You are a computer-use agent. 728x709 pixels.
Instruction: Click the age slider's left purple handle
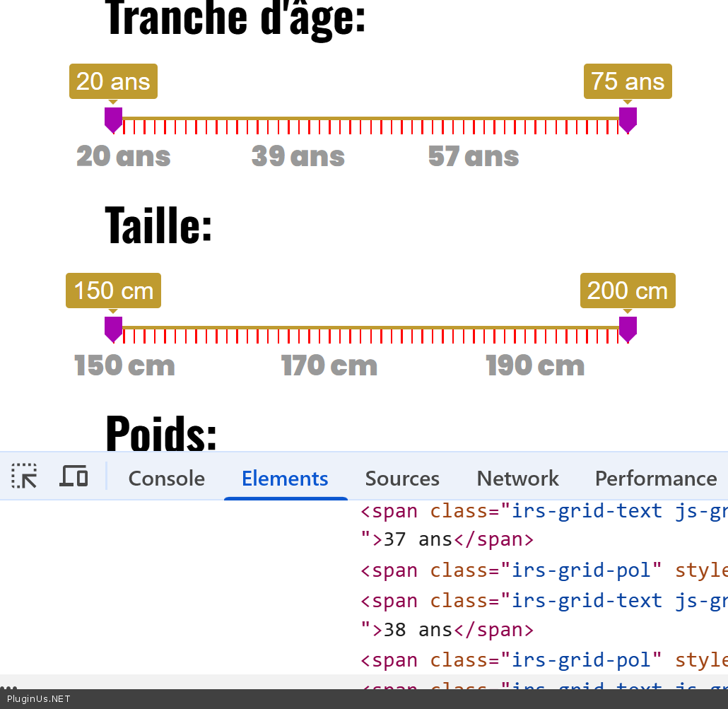[113, 119]
